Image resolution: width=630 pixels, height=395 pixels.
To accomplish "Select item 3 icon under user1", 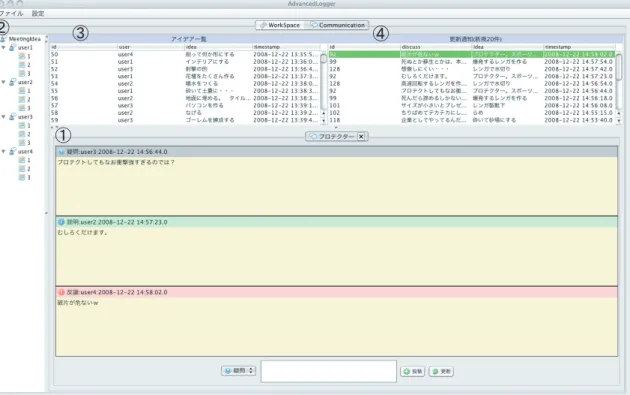I will (22, 74).
